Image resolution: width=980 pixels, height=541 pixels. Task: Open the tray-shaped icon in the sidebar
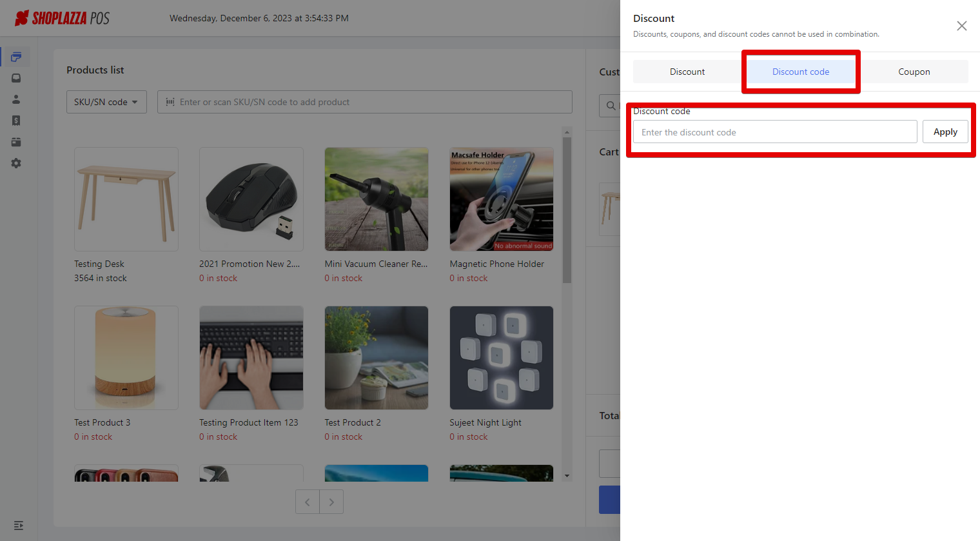click(16, 78)
